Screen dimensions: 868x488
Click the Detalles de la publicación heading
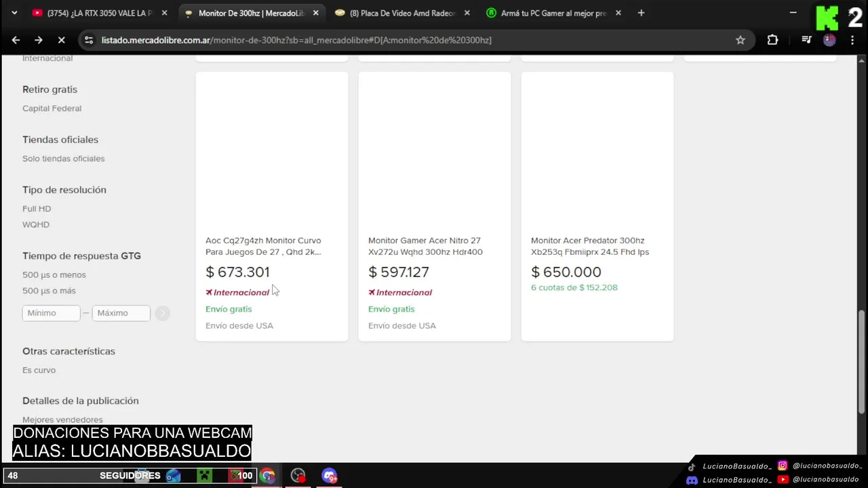[80, 401]
